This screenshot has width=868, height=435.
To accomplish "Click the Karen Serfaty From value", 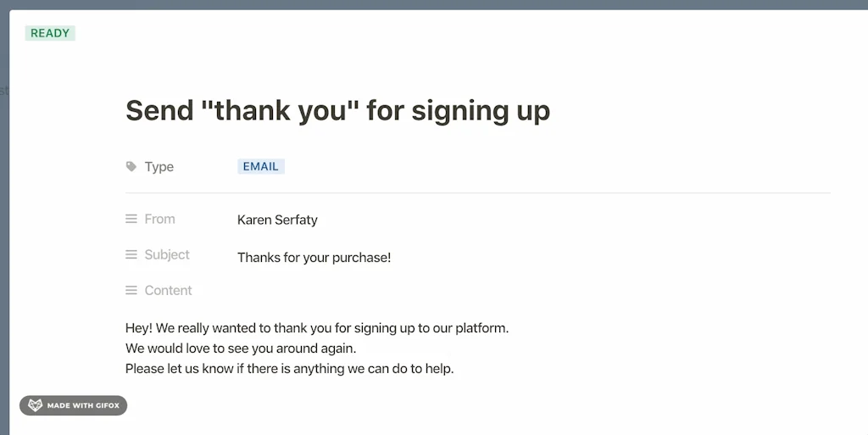I will click(277, 220).
